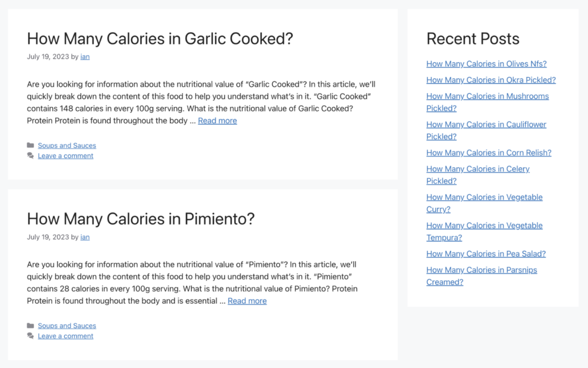
Task: Click comment bubble icon under Pimiento post
Action: [x=30, y=336]
